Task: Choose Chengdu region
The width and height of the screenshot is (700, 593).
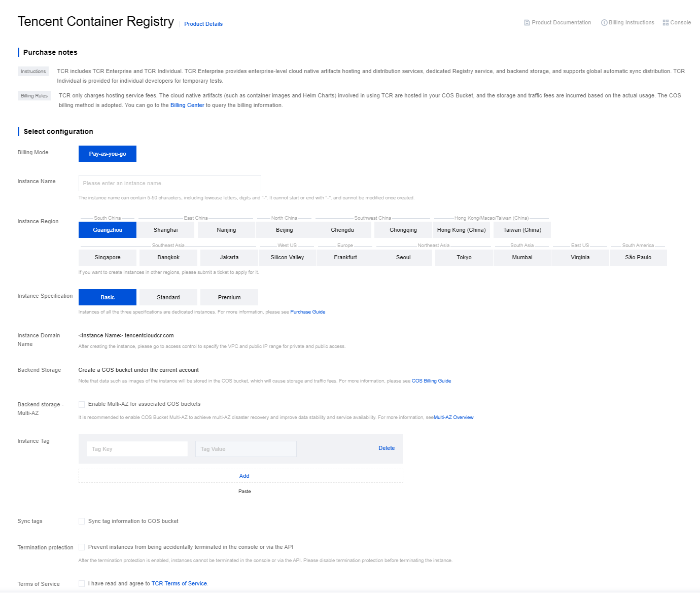Action: [343, 230]
